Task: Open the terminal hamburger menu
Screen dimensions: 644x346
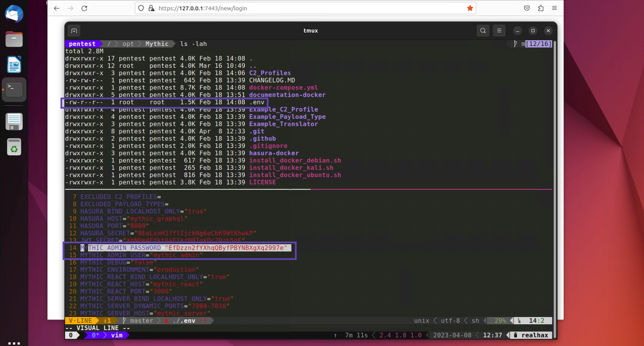Action: (499, 31)
